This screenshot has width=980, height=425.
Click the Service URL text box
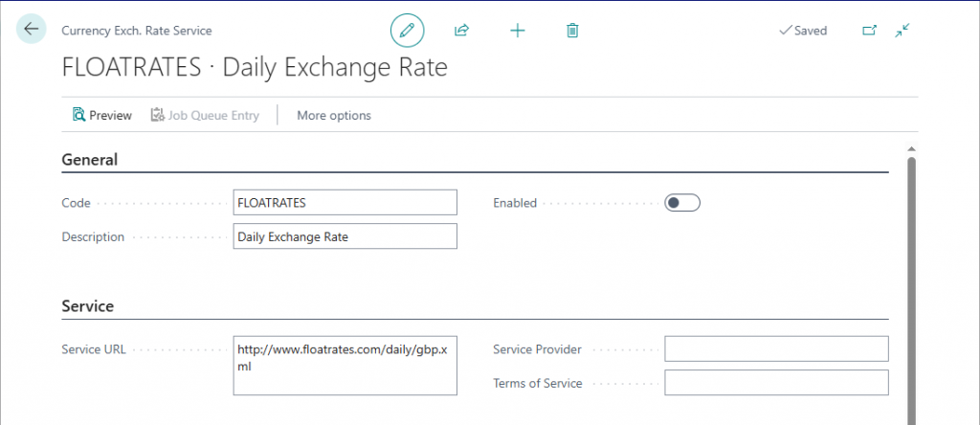(345, 365)
